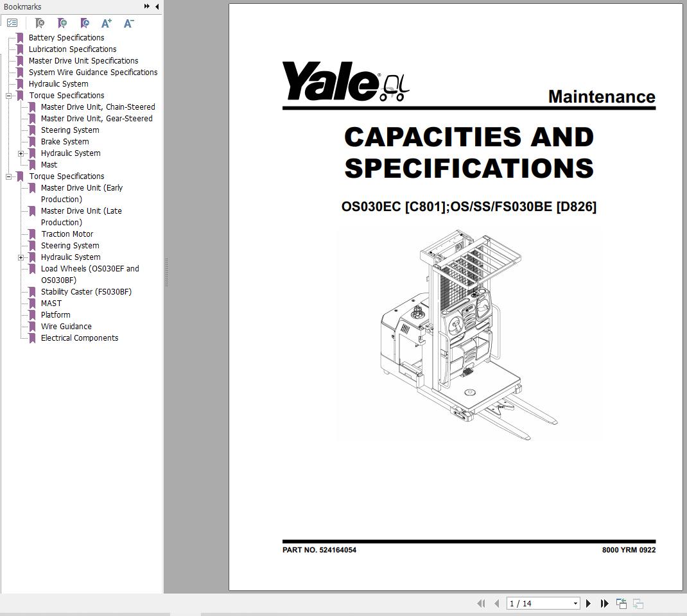Open the Lubrication Specifications bookmark

pyautogui.click(x=73, y=49)
